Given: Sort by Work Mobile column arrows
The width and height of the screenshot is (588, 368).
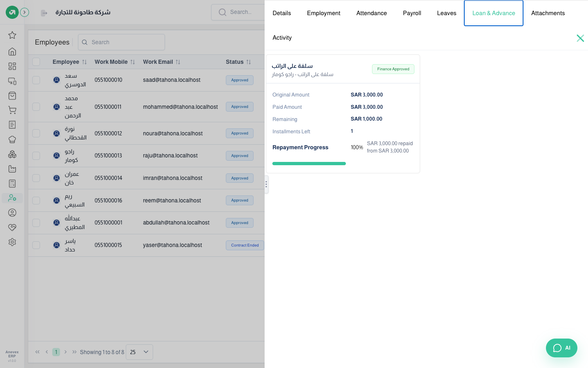Looking at the screenshot, I should click(x=133, y=62).
